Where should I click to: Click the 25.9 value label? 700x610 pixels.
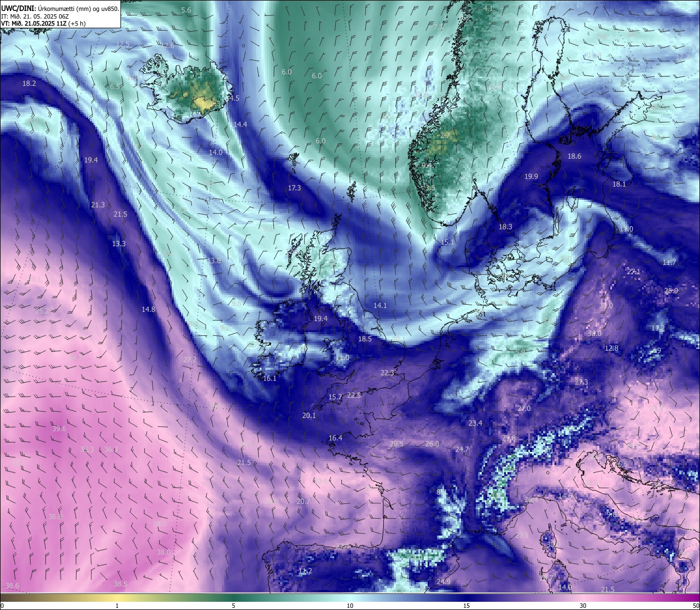tap(672, 291)
